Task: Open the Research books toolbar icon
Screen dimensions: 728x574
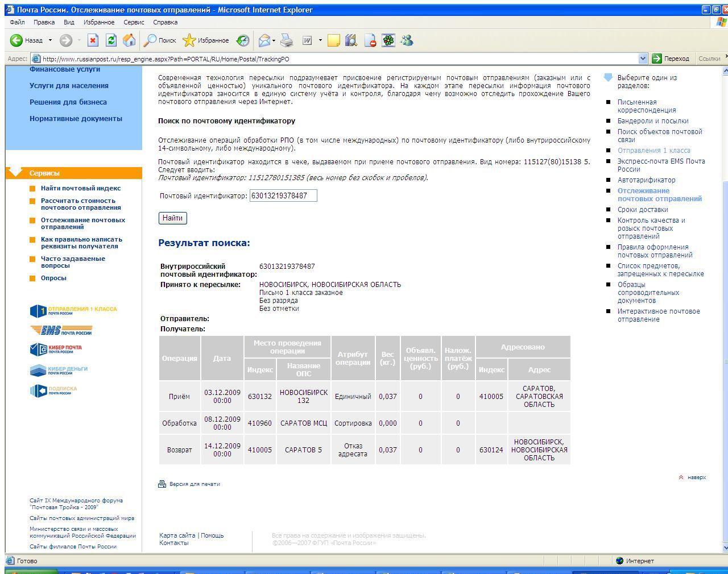Action: (351, 40)
